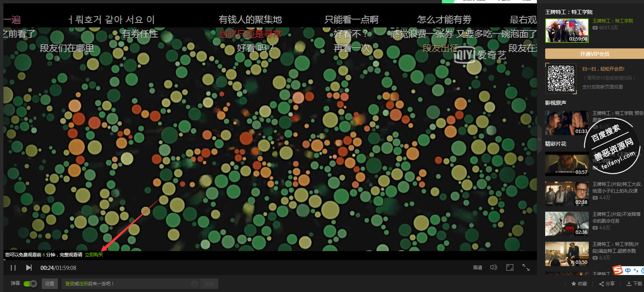Open the 高清 video quality selector
644x292 pixels.
click(x=477, y=268)
